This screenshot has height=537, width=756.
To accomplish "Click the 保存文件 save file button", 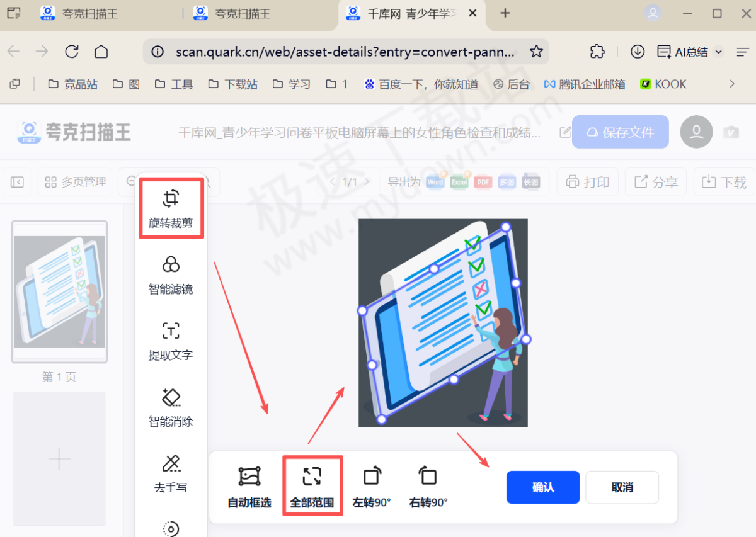I will [x=620, y=132].
